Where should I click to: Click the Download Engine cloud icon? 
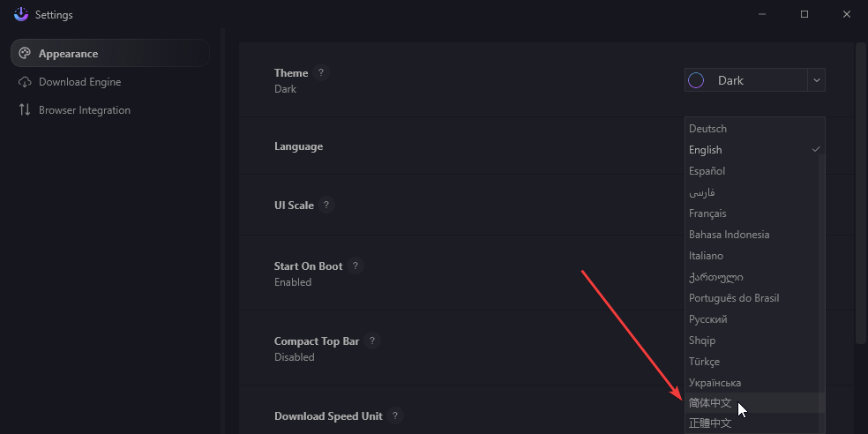(x=25, y=82)
